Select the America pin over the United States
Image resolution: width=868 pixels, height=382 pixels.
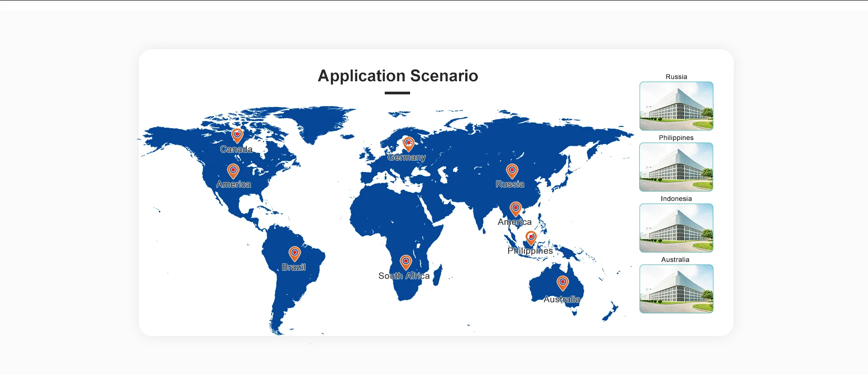(233, 171)
